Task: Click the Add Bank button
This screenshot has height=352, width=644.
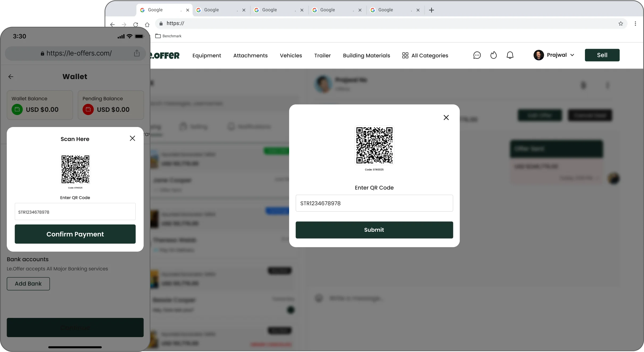Action: [x=28, y=284]
